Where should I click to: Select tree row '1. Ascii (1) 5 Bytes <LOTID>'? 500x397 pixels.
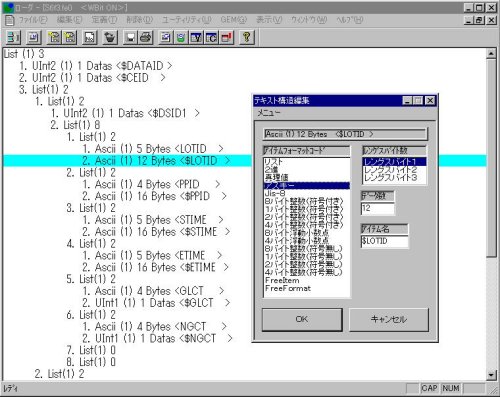153,149
